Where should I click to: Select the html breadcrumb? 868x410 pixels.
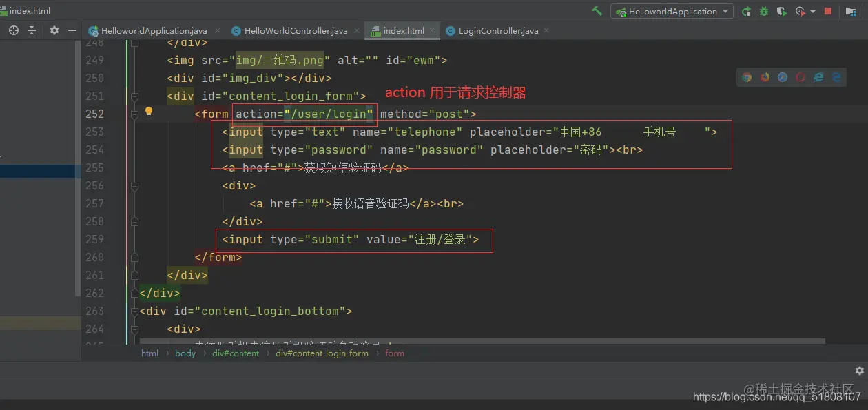coord(149,353)
